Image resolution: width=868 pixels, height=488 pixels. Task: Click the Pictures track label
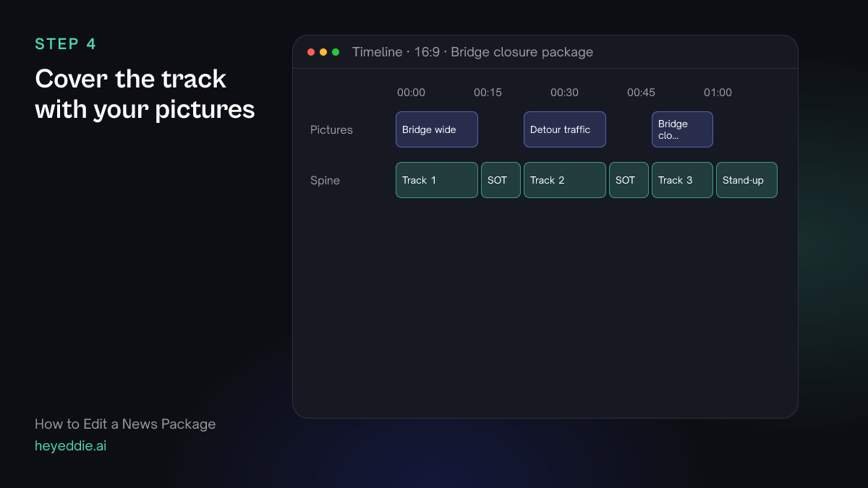tap(331, 130)
